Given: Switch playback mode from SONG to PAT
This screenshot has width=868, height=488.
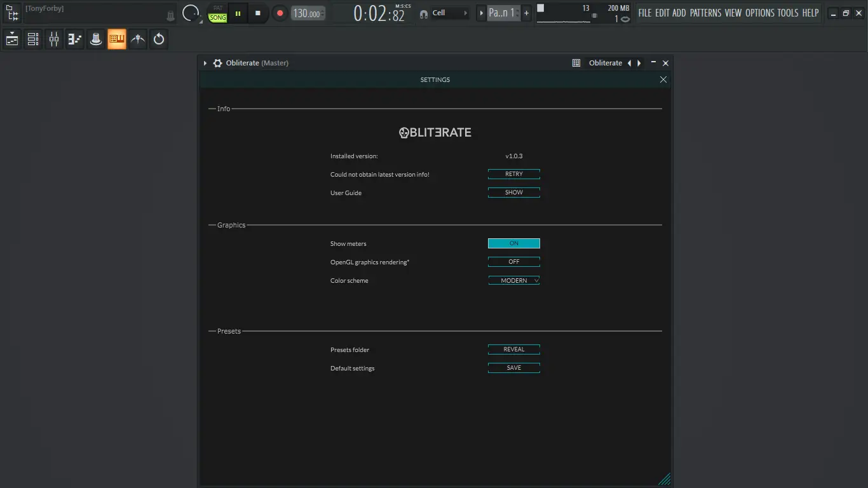Looking at the screenshot, I should click(217, 9).
